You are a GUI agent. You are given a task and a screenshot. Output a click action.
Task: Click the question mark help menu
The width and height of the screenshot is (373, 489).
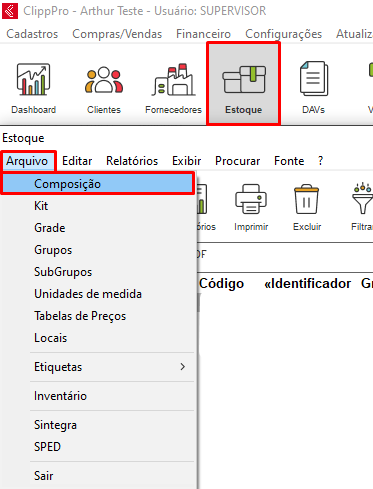[x=320, y=161]
